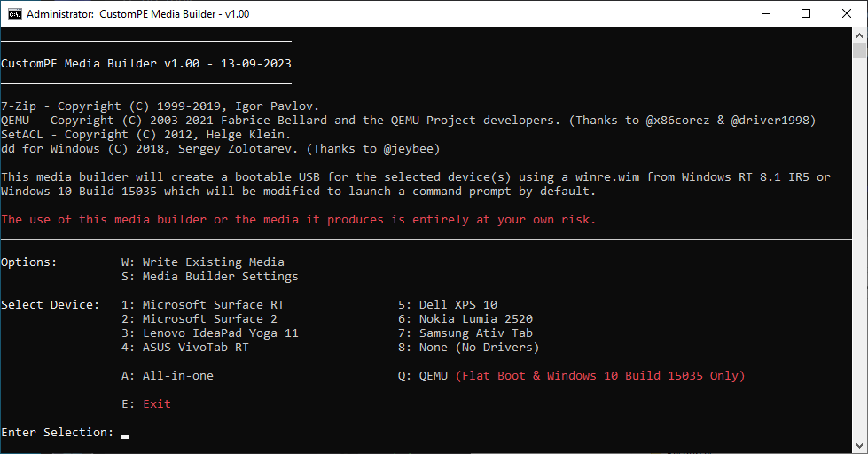This screenshot has height=454, width=868.
Task: Click the vertical scrollbar thumb
Action: pos(860,50)
